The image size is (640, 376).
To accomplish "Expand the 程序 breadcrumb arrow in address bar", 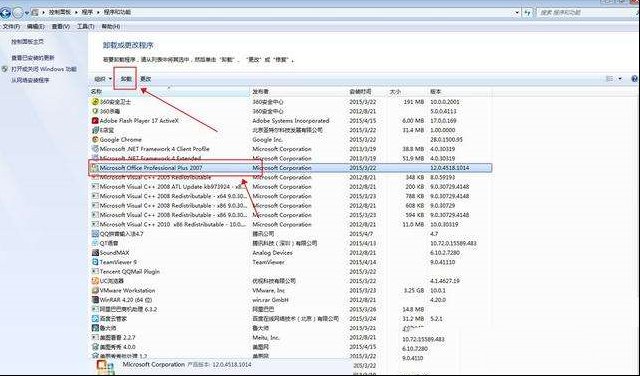I will 98,13.
